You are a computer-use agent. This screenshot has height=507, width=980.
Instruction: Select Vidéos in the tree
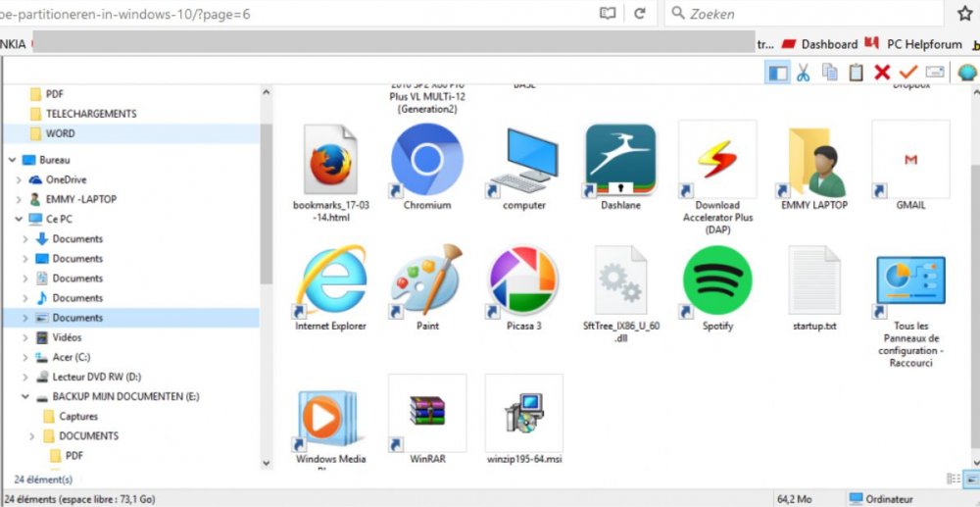point(67,337)
